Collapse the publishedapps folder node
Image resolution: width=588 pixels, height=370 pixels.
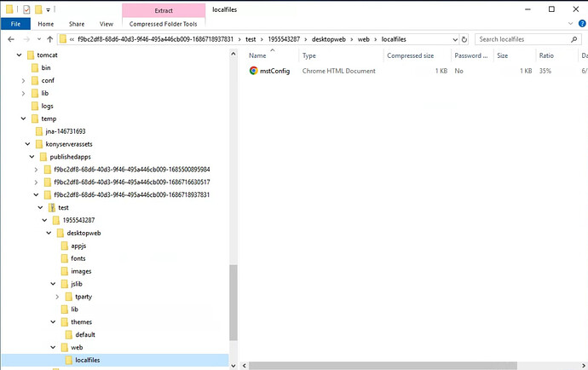[30, 157]
